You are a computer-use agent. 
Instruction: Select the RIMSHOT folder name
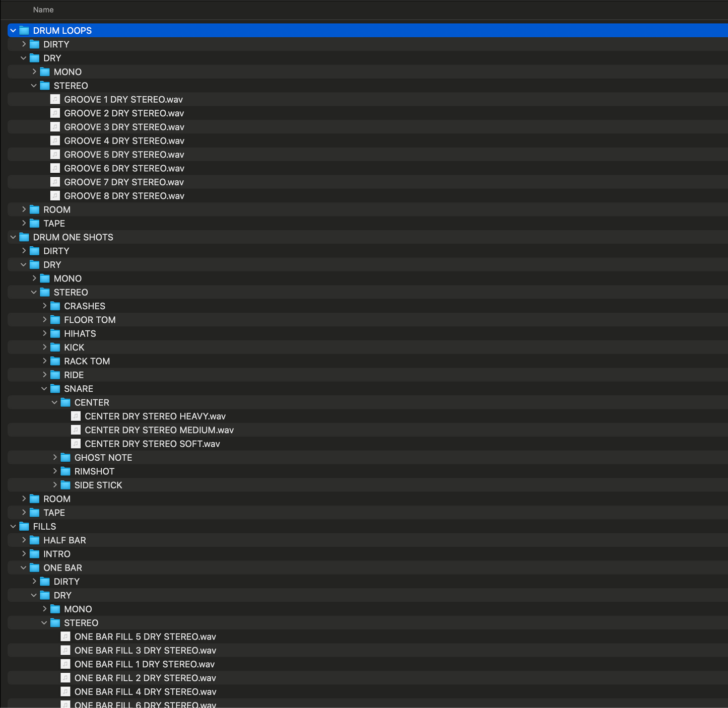(94, 471)
